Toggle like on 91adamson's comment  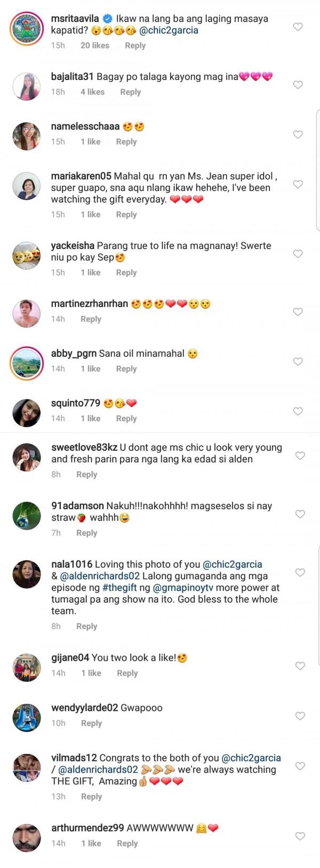[x=300, y=514]
